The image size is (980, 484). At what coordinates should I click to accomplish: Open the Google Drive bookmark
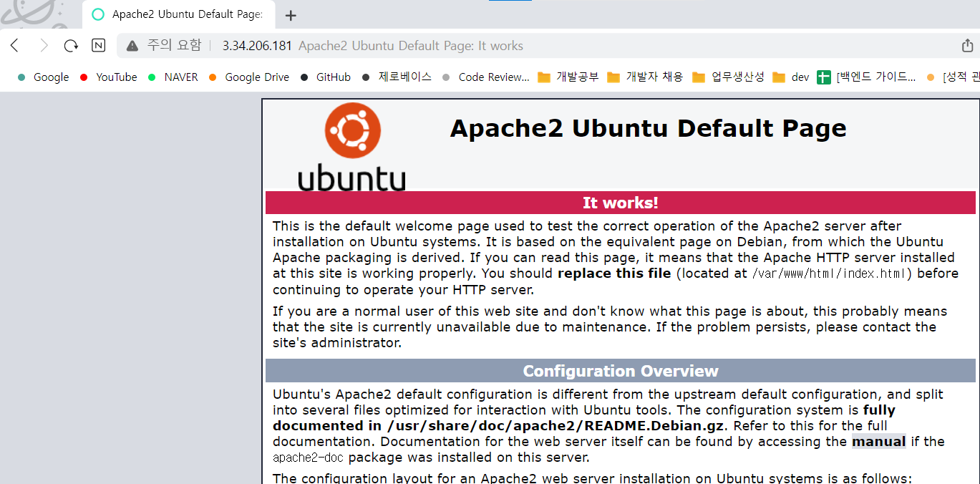point(249,77)
